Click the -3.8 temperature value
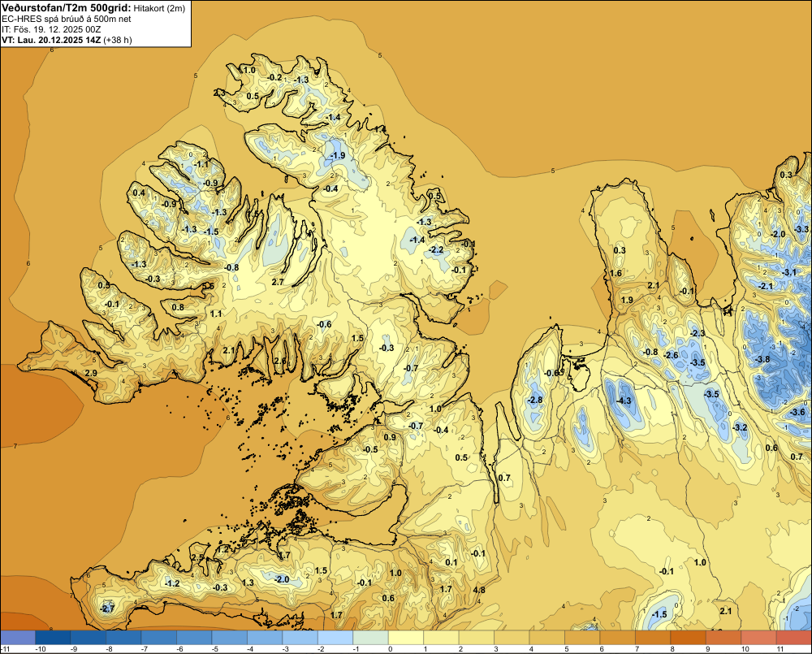 click(762, 359)
